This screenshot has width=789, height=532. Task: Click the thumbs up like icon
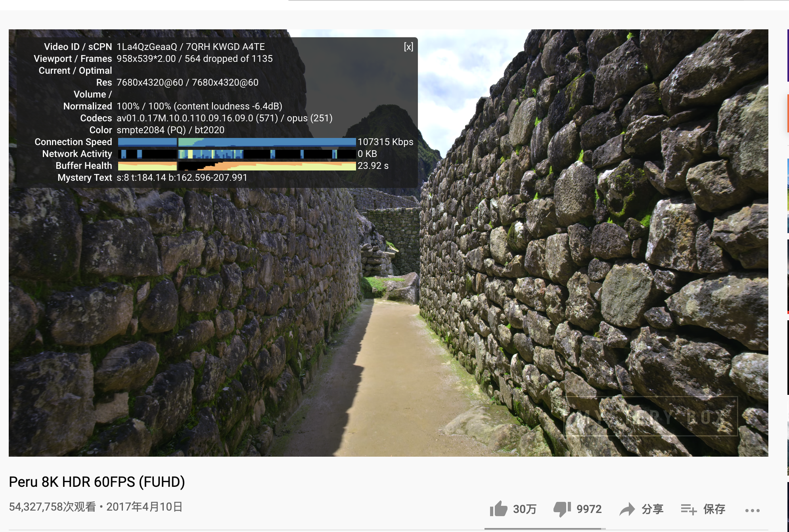pyautogui.click(x=498, y=509)
